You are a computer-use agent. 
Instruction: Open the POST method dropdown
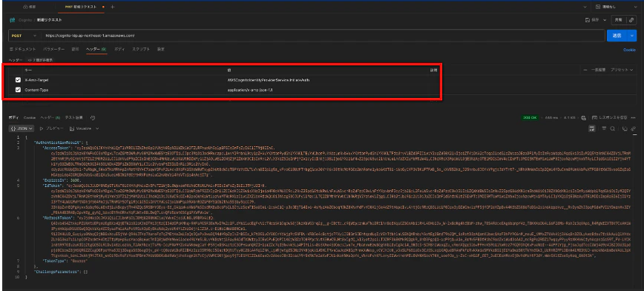point(25,36)
